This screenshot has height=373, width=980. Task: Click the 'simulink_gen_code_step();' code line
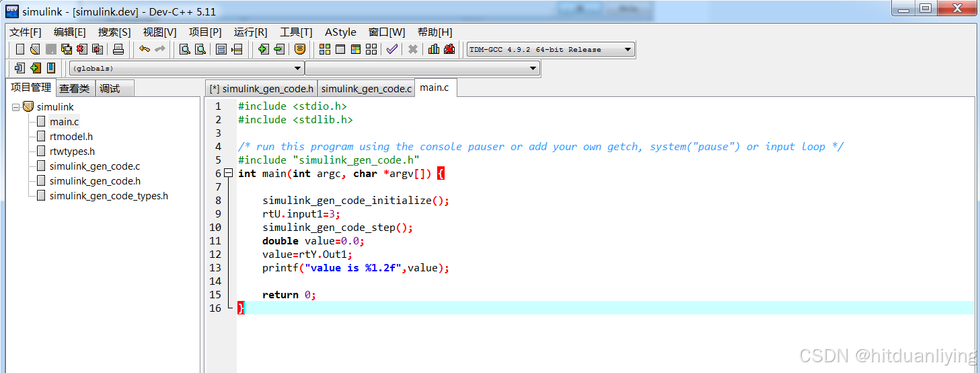tap(338, 227)
